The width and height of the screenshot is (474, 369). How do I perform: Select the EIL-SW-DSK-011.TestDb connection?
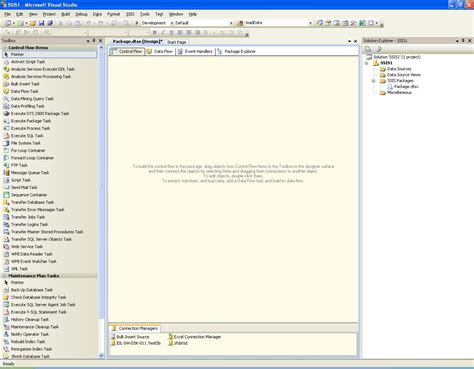pos(136,343)
